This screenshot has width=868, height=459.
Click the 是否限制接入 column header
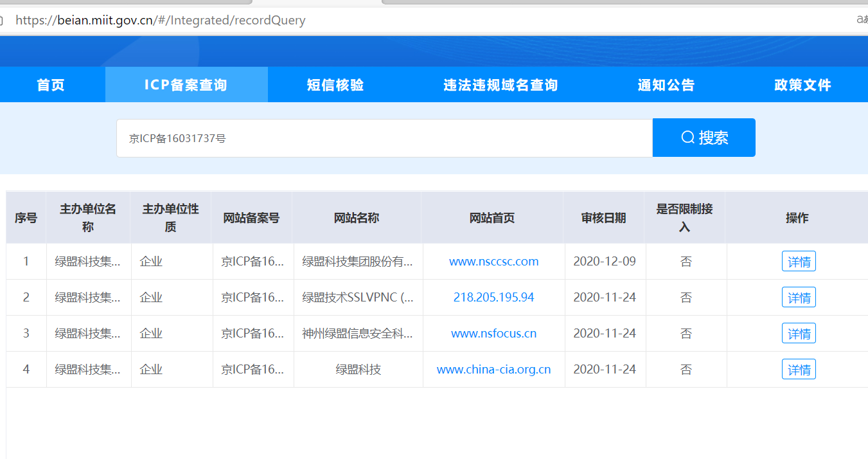pos(684,218)
